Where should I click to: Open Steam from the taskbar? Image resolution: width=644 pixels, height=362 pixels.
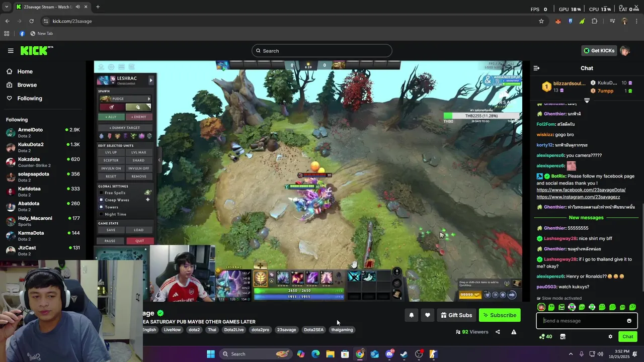(404, 354)
